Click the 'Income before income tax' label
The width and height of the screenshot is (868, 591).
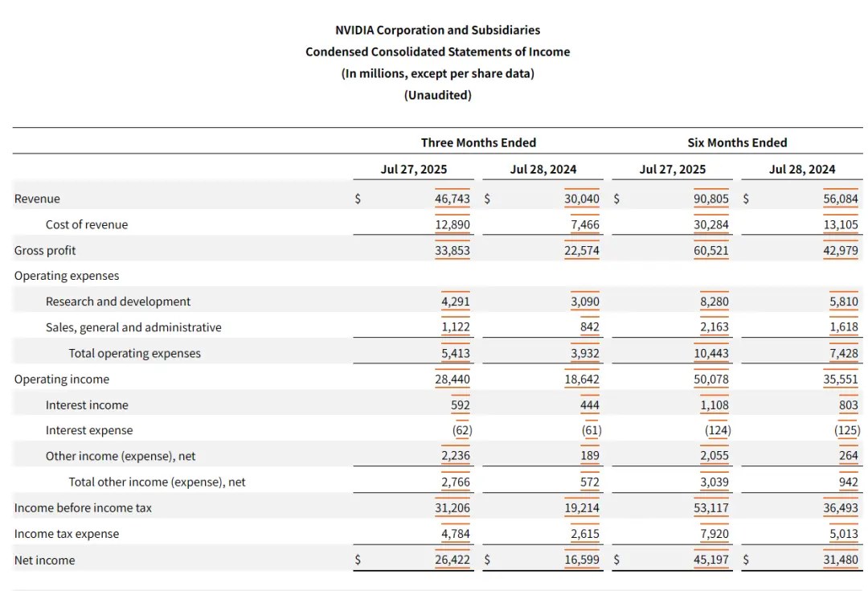coord(83,507)
